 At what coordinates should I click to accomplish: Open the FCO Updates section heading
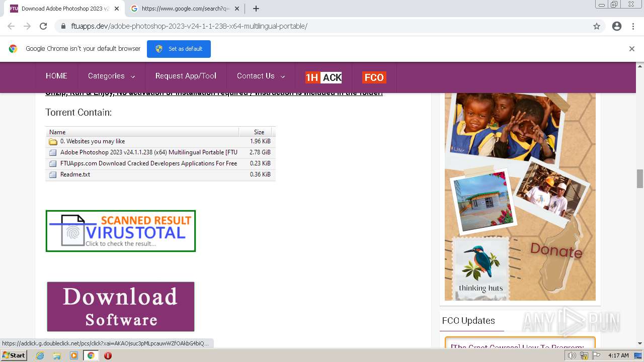pyautogui.click(x=468, y=320)
